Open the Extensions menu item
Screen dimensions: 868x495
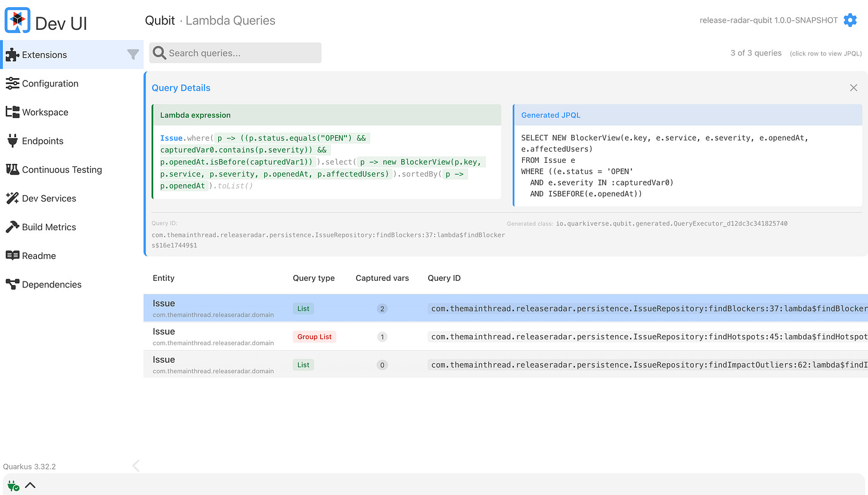pyautogui.click(x=72, y=55)
